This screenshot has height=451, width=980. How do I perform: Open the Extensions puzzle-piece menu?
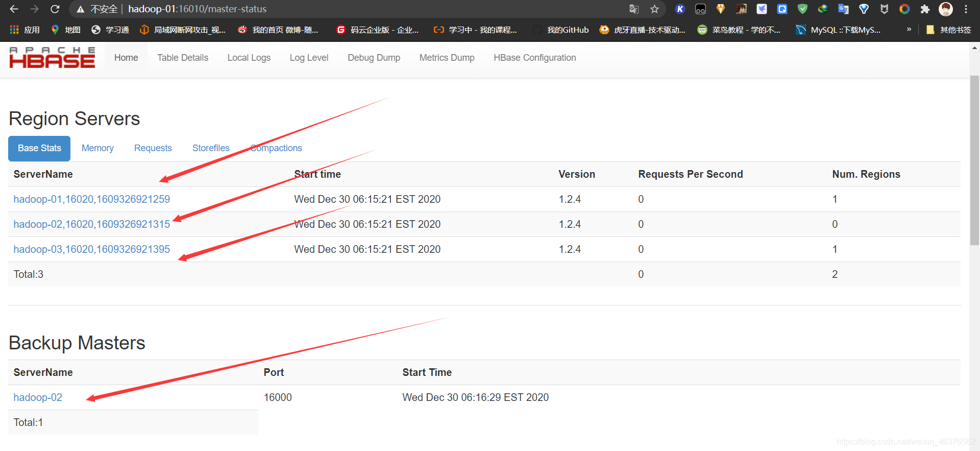pyautogui.click(x=925, y=9)
